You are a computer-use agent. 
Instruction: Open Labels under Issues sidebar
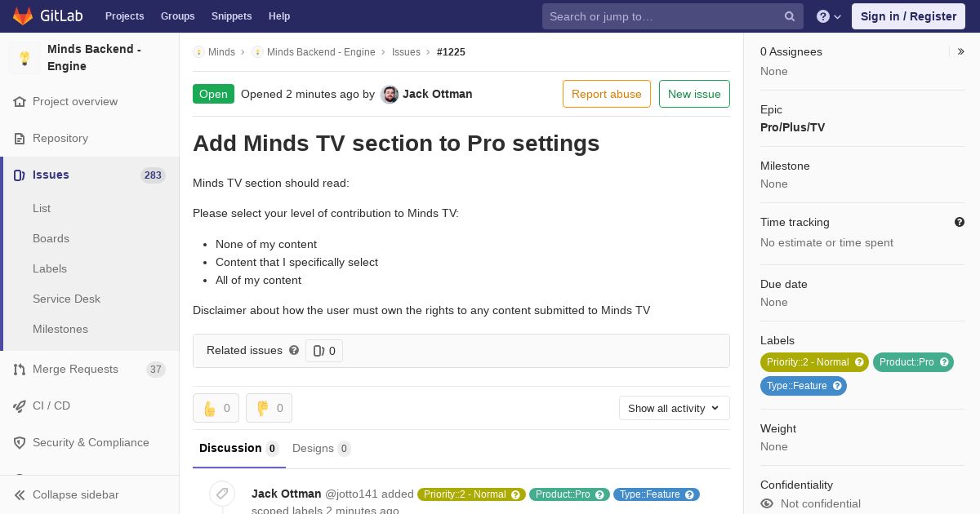coord(50,269)
